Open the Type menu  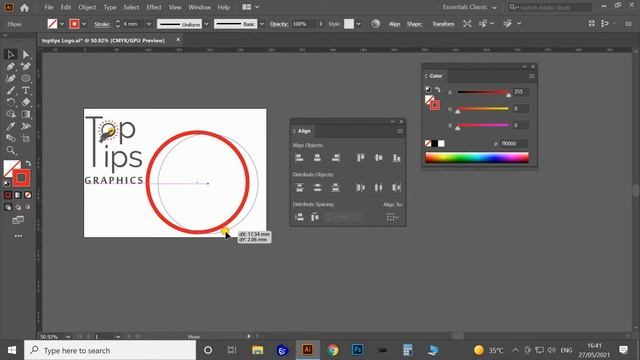(110, 7)
